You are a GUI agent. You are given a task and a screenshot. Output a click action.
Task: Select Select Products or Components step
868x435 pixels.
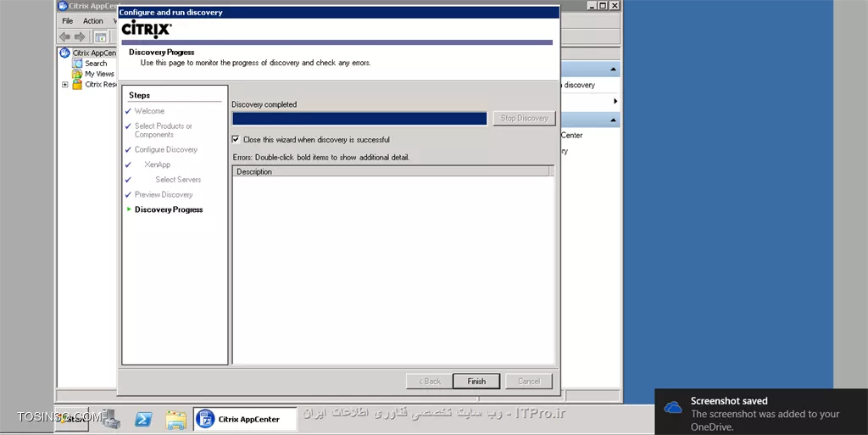point(164,130)
